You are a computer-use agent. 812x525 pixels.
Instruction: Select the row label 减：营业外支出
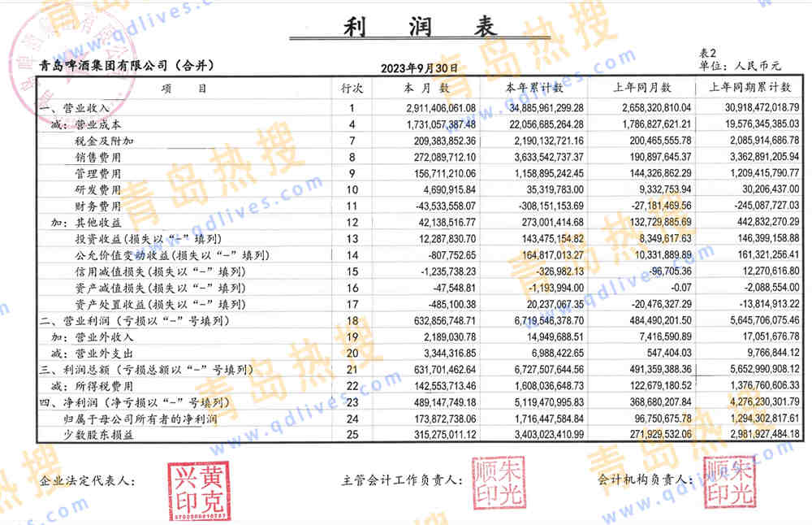pyautogui.click(x=93, y=354)
